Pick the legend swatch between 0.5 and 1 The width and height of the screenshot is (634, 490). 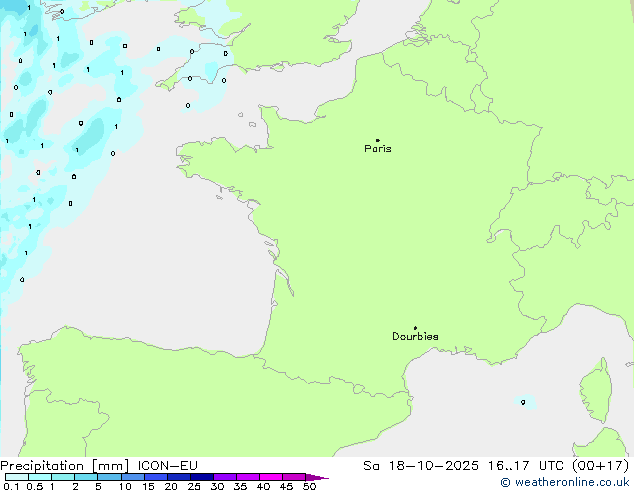coord(40,477)
